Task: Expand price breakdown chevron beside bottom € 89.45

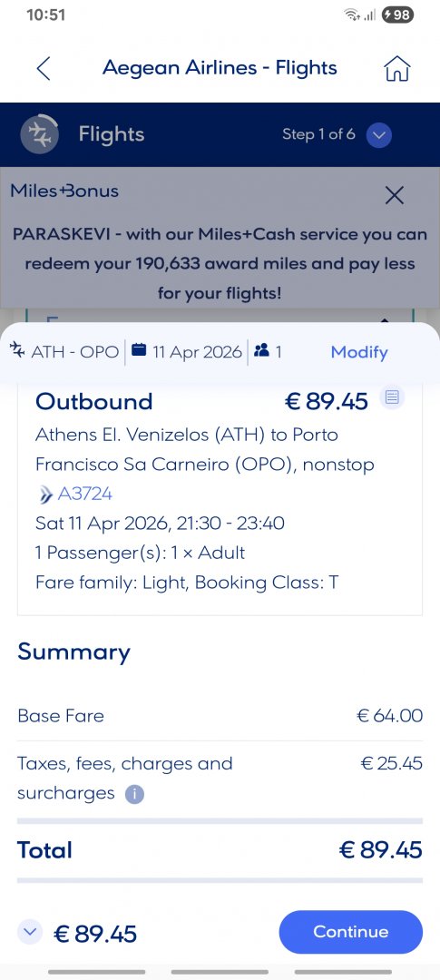Action: (30, 932)
